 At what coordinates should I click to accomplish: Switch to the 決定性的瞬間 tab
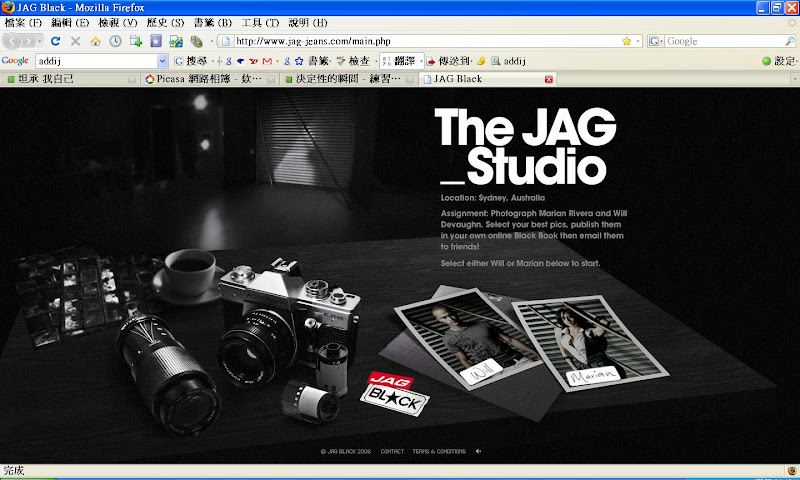click(x=348, y=79)
